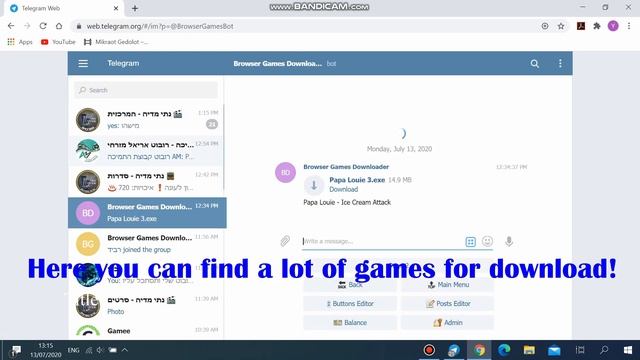Open the Apps bookmarks shortcut
Screen dimensions: 640x360
point(20,42)
